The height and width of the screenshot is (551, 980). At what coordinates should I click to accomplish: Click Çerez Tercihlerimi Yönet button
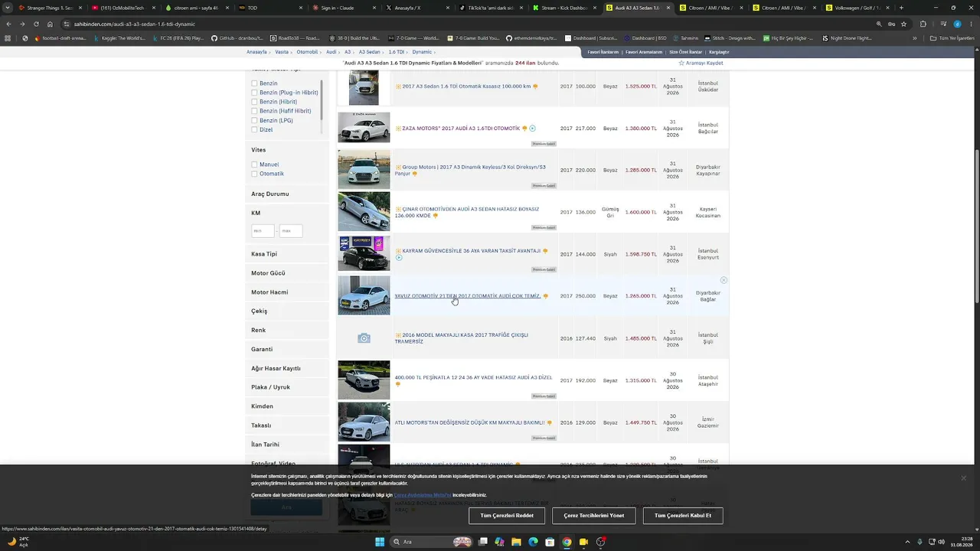click(594, 516)
